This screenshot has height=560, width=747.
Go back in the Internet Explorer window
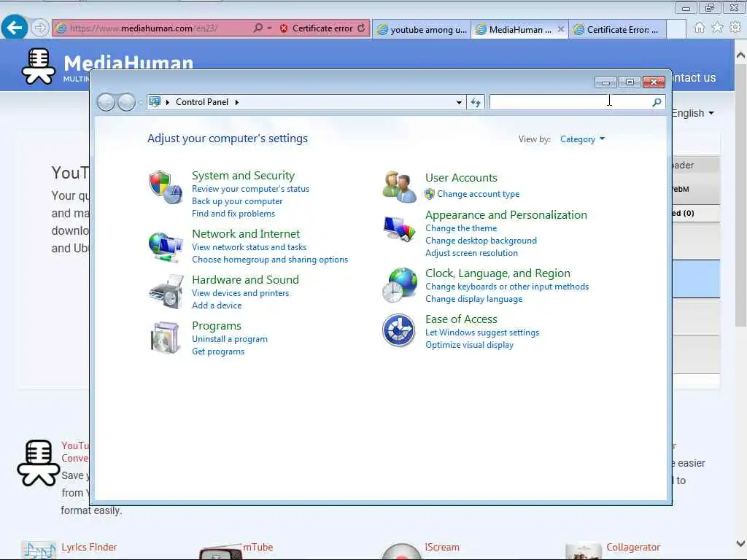pyautogui.click(x=15, y=28)
